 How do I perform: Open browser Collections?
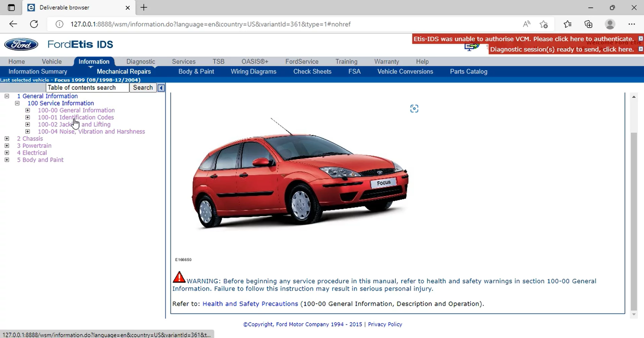588,24
